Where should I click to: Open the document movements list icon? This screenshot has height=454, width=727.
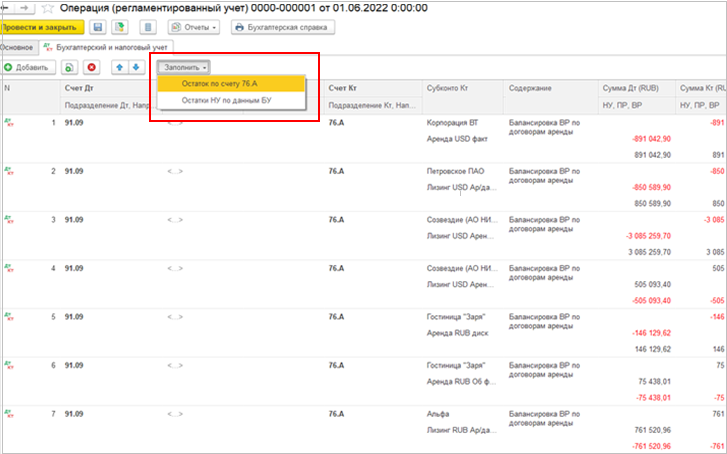[x=148, y=27]
